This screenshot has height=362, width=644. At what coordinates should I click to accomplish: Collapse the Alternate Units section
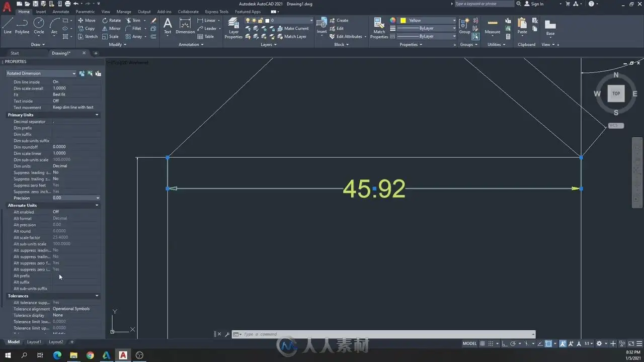(x=97, y=205)
